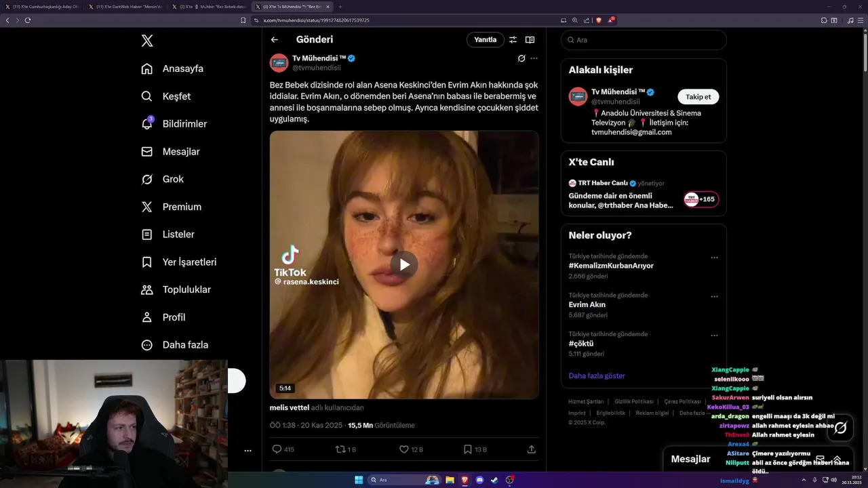Go to Anasayfa in the sidebar
The width and height of the screenshot is (868, 488).
[172, 68]
